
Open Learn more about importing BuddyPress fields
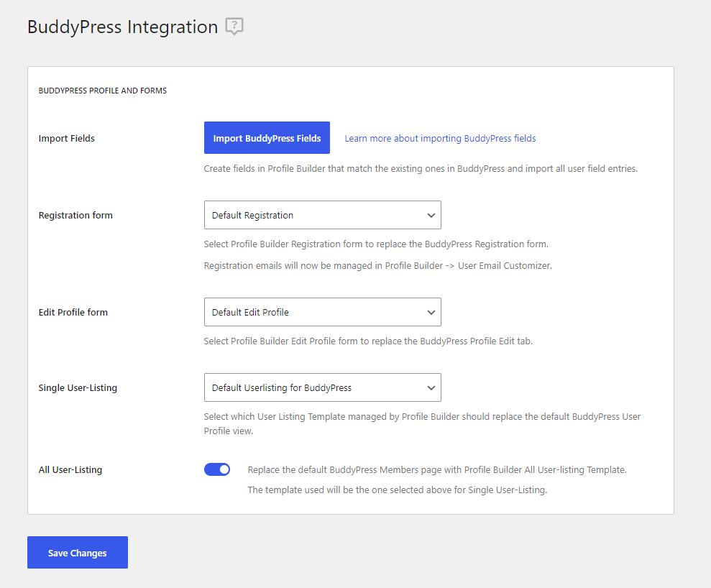point(440,138)
